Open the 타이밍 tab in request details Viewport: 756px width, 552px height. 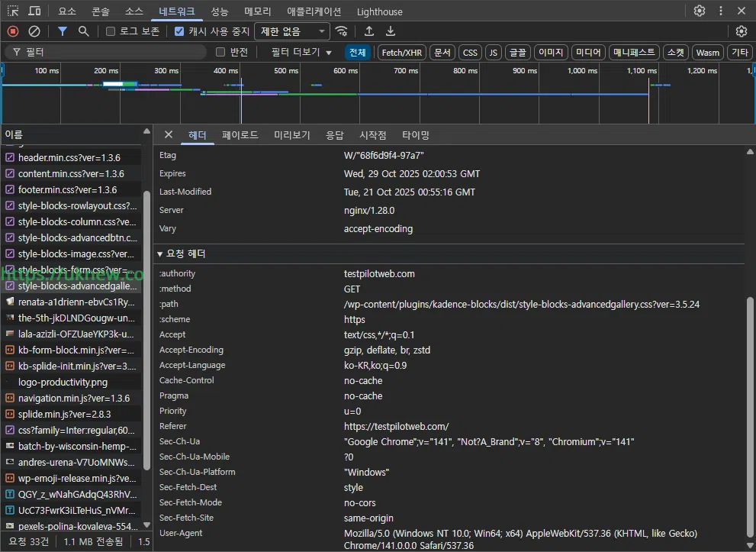416,135
